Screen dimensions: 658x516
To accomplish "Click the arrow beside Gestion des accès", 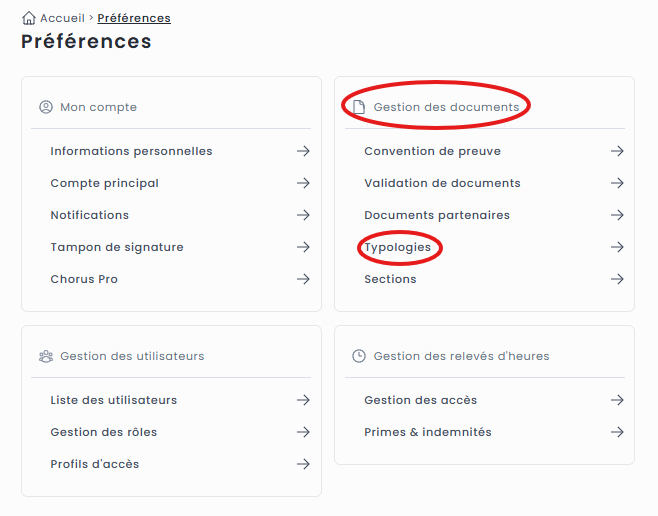I will click(617, 400).
